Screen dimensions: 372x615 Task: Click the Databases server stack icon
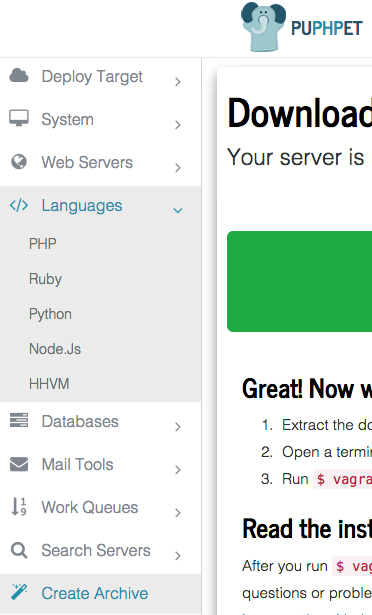click(19, 420)
